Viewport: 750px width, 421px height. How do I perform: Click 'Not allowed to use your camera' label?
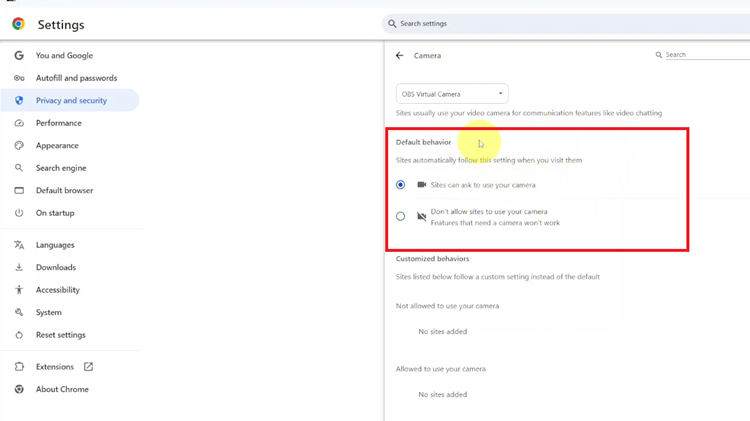447,306
